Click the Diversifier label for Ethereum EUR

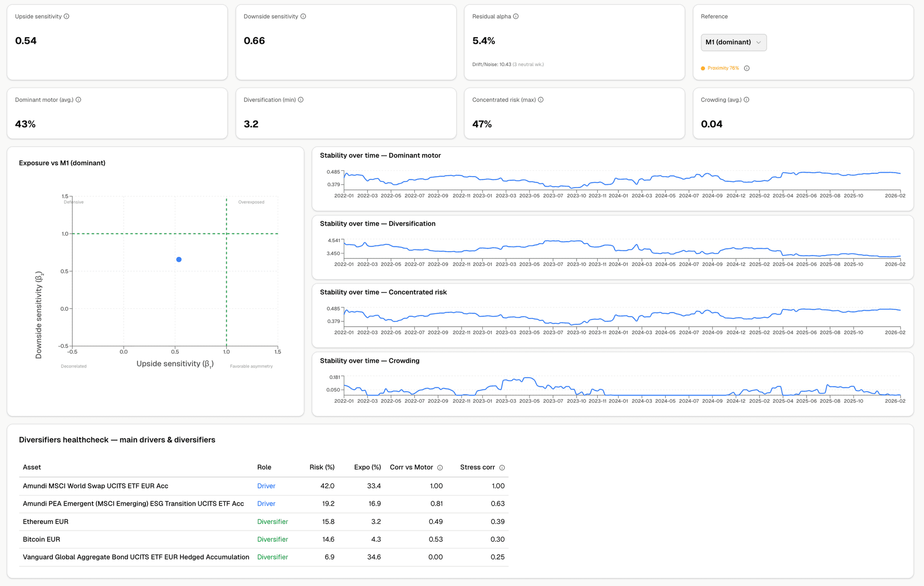pyautogui.click(x=272, y=522)
